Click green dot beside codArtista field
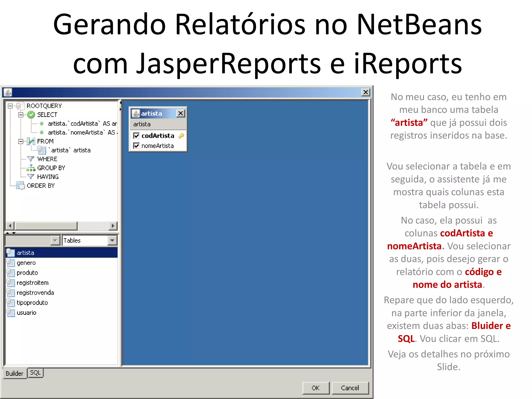Screen dimensions: 532x399 42,124
